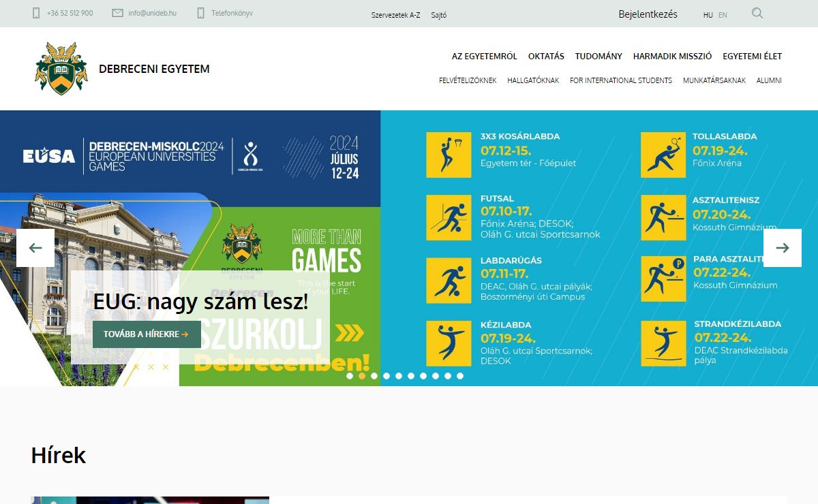The width and height of the screenshot is (818, 504).
Task: Open For International Students link
Action: click(x=621, y=80)
